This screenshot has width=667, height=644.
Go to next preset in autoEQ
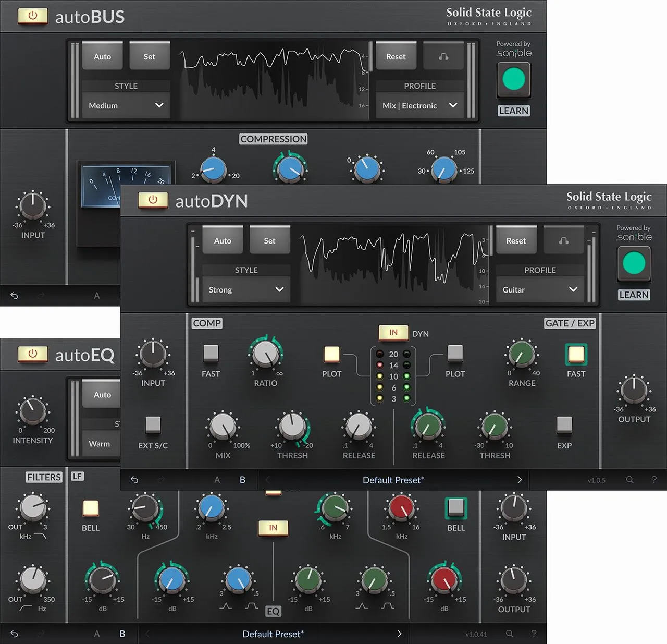click(x=399, y=634)
